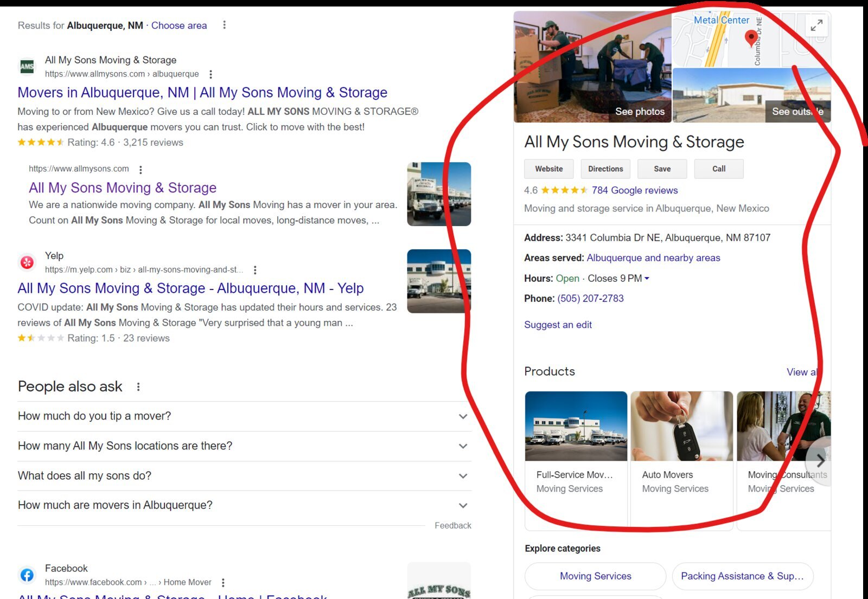
Task: Open more options next to www.allmysons.com sub-result
Action: pyautogui.click(x=141, y=170)
